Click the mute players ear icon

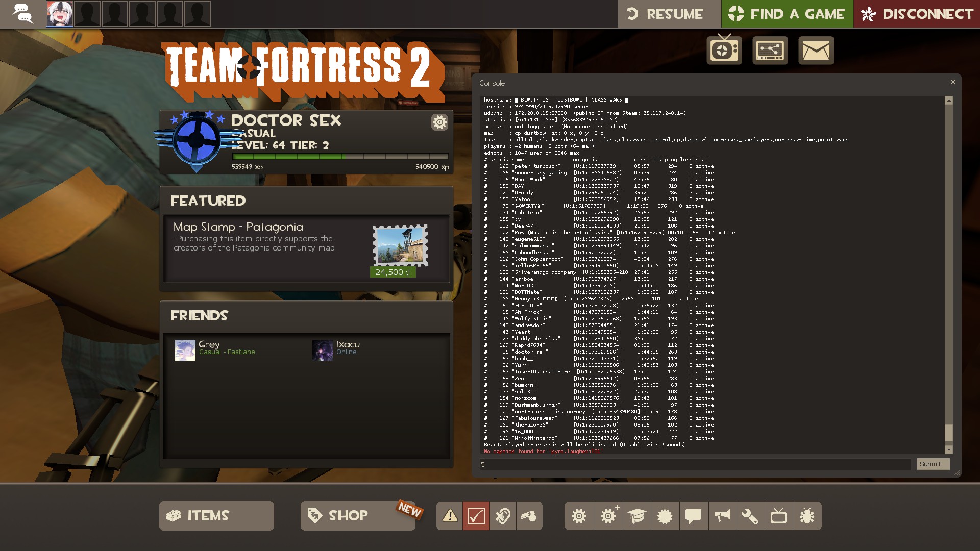point(503,516)
